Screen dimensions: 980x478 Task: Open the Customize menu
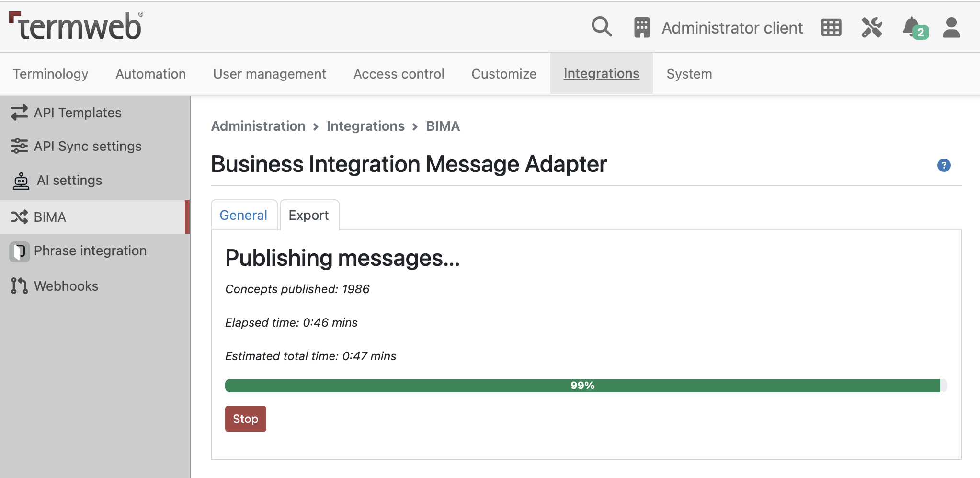(504, 74)
